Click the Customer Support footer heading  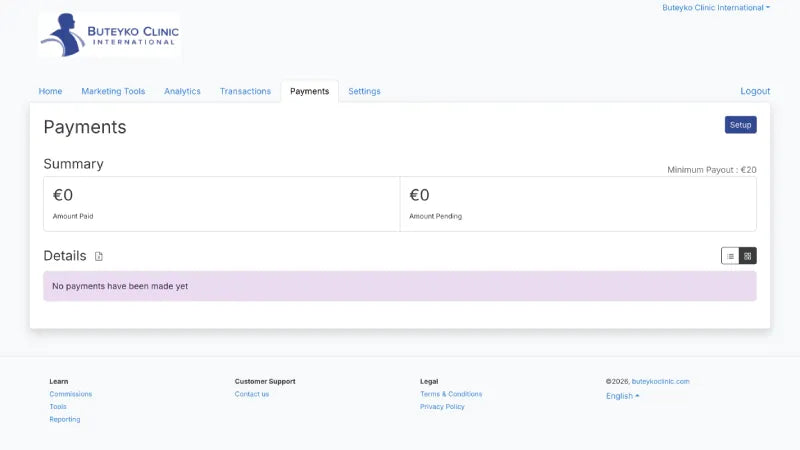(265, 381)
